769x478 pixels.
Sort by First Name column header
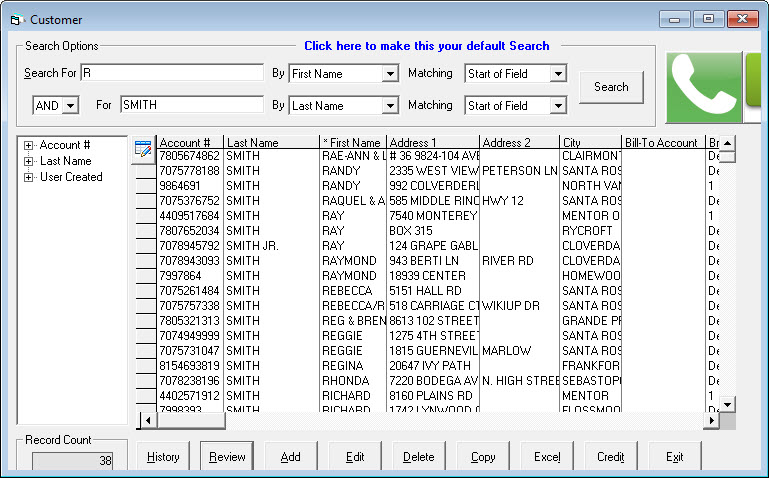click(x=353, y=143)
